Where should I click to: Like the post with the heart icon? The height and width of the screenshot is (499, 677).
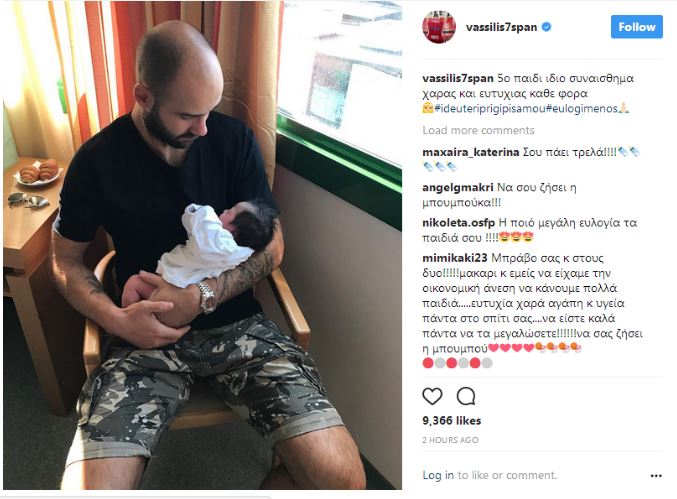pyautogui.click(x=432, y=396)
